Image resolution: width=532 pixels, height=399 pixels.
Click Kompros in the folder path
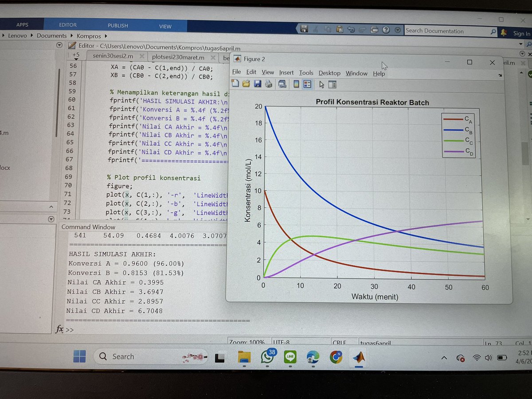click(x=89, y=36)
